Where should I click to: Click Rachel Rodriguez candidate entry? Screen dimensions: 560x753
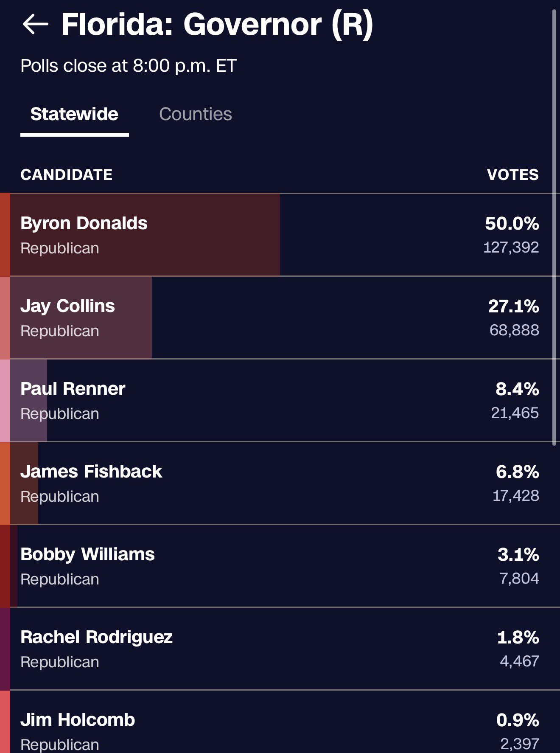pyautogui.click(x=280, y=649)
